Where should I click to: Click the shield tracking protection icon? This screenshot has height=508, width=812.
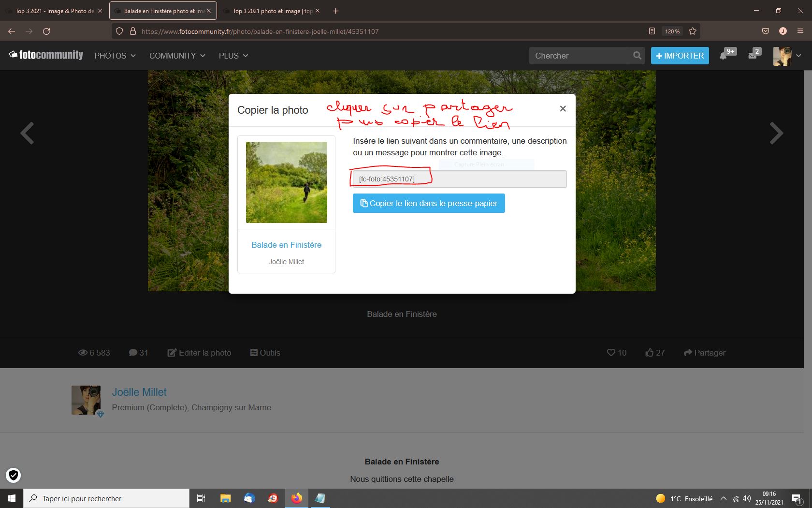(119, 31)
